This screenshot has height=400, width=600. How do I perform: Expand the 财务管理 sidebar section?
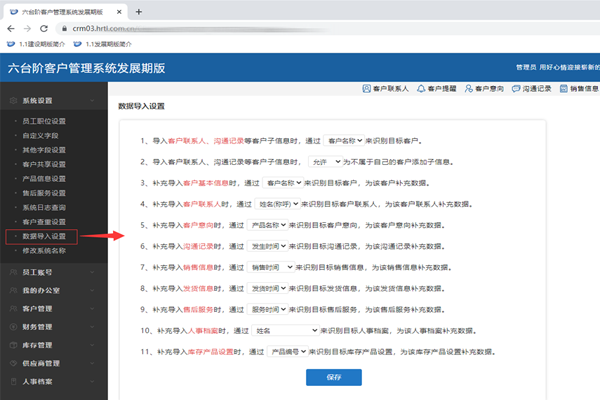pyautogui.click(x=54, y=327)
